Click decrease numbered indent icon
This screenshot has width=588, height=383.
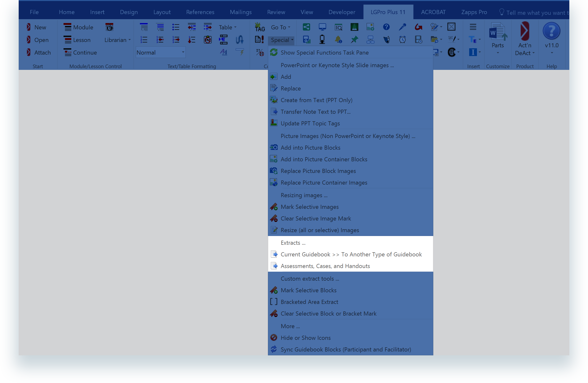click(x=160, y=40)
